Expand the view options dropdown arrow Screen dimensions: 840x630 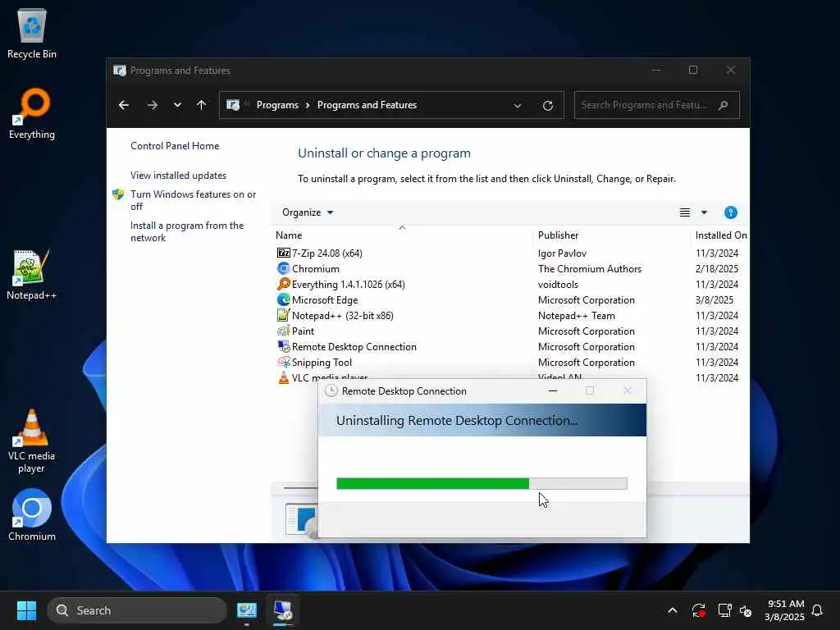tap(705, 212)
